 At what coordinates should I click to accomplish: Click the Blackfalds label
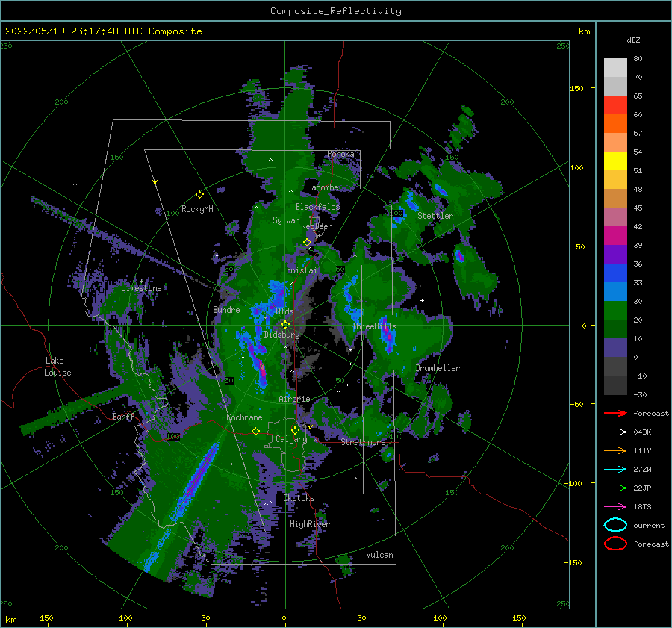click(x=317, y=207)
